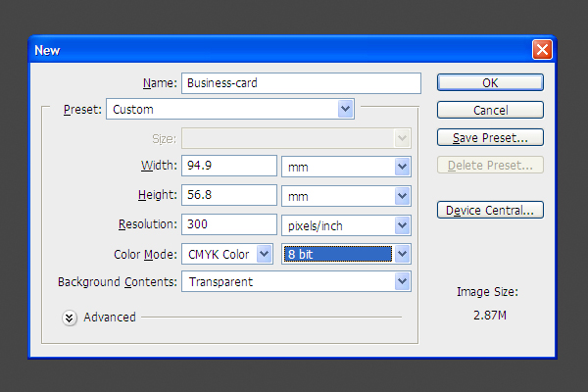Click the Delete Preset button

coord(490,165)
